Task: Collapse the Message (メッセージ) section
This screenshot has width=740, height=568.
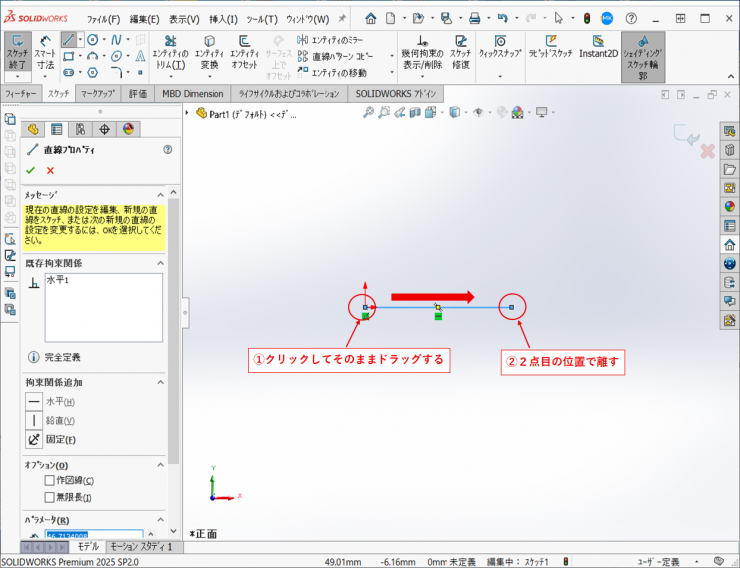Action: click(x=160, y=195)
